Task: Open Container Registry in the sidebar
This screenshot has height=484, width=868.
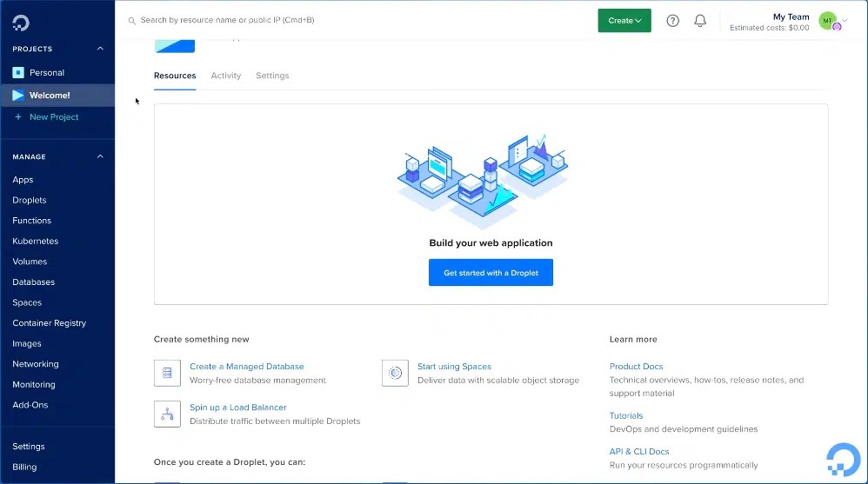Action: (50, 323)
